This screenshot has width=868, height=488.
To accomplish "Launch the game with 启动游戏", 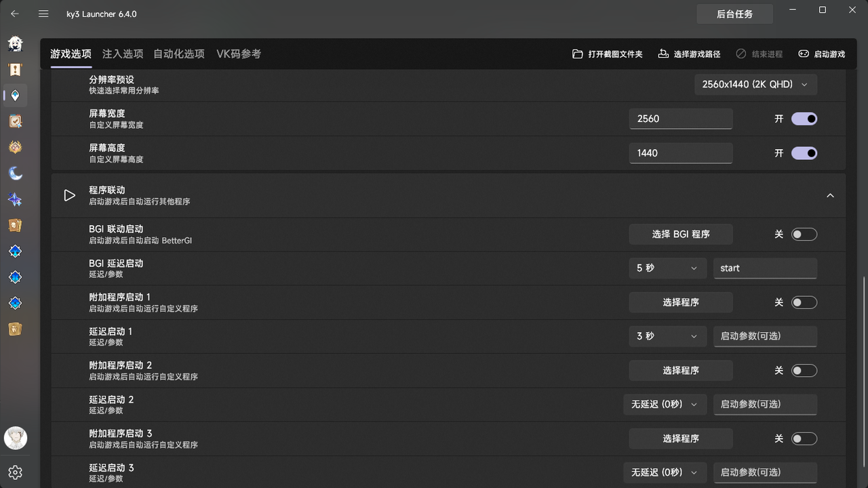I will tap(821, 54).
